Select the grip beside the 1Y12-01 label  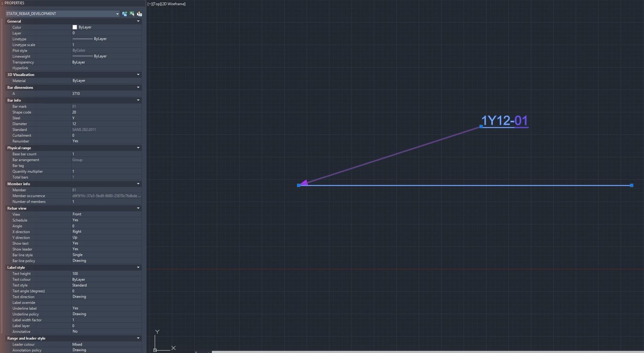[x=481, y=126]
